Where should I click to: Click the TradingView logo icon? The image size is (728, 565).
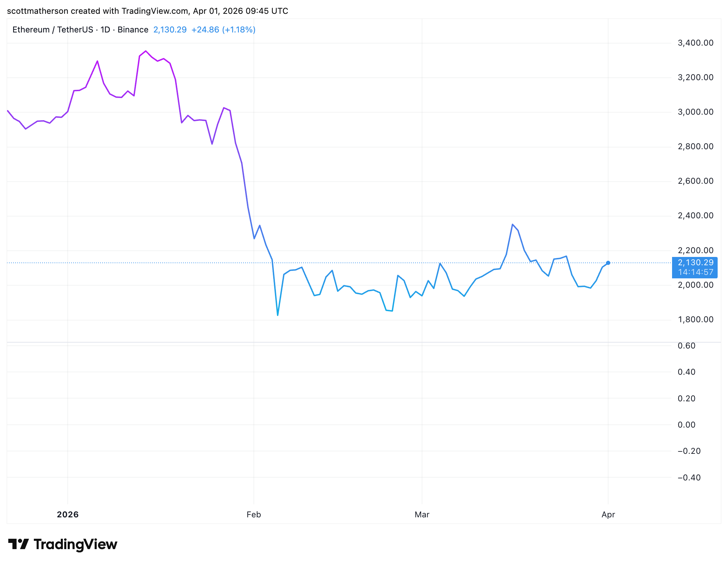click(x=18, y=544)
